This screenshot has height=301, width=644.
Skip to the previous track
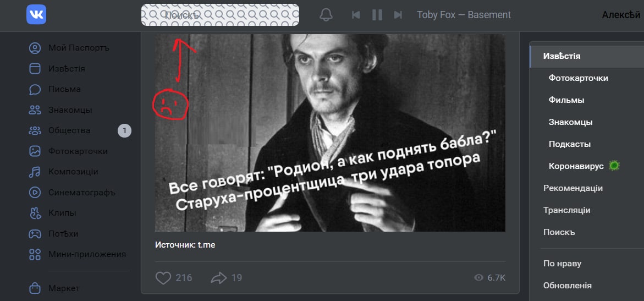coord(356,15)
